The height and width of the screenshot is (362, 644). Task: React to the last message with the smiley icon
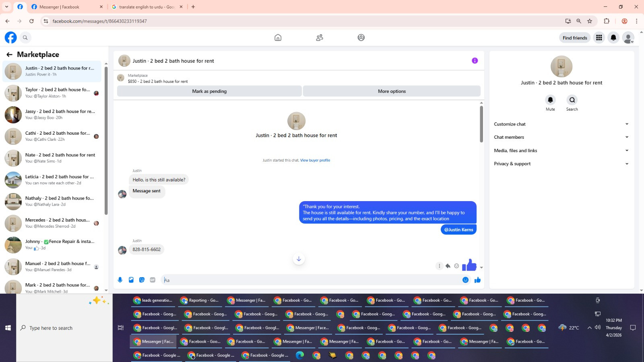click(x=456, y=266)
